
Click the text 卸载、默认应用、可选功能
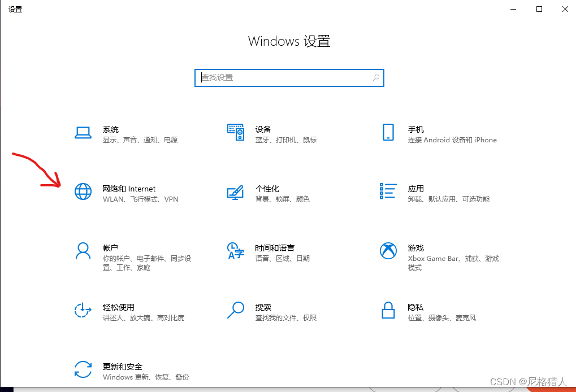coord(448,199)
